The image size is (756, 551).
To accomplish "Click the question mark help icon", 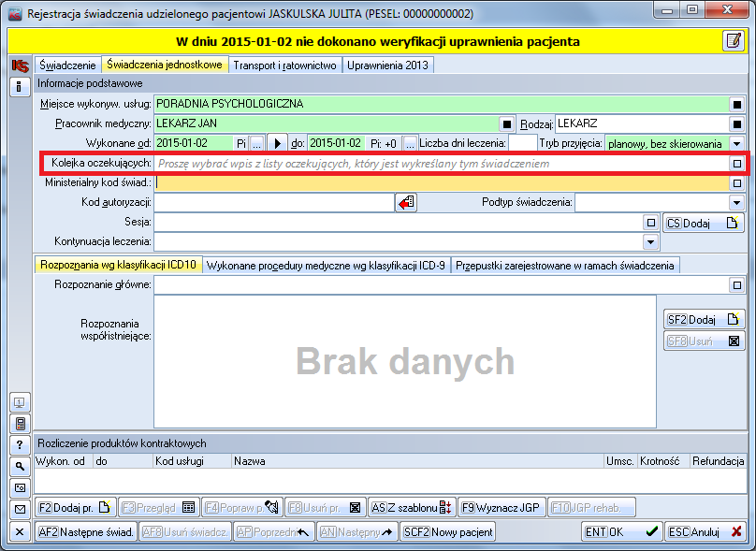I will [20, 445].
